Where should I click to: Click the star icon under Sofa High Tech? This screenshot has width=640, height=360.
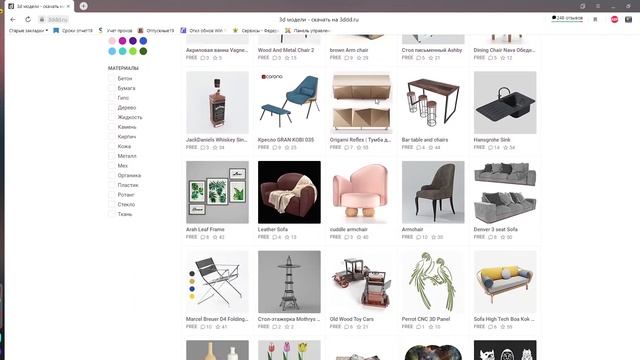click(503, 327)
